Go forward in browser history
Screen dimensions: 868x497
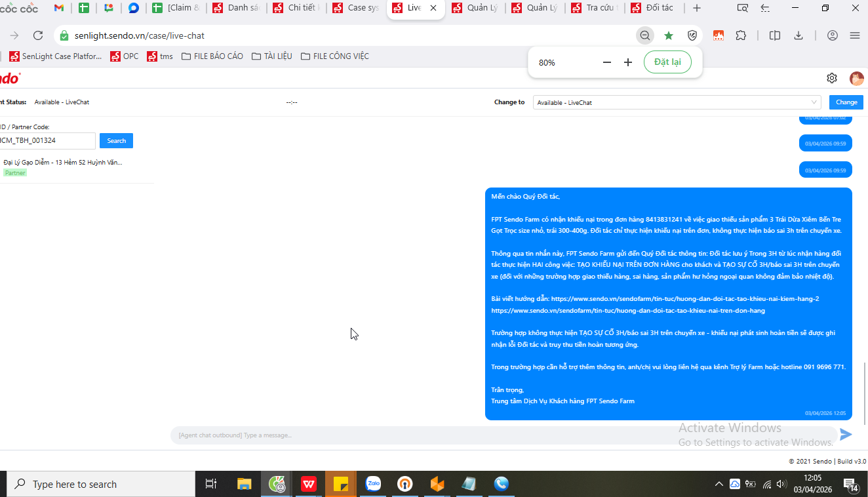(x=14, y=35)
